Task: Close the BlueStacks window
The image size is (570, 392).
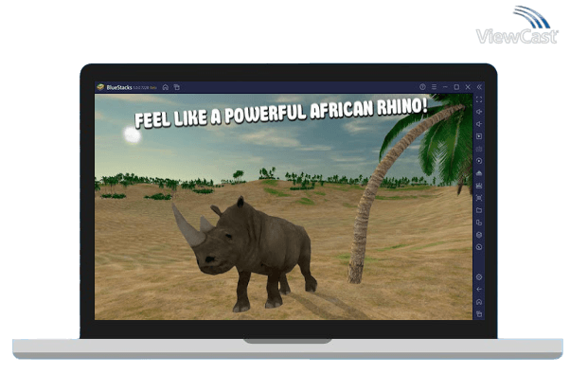Action: coord(468,87)
